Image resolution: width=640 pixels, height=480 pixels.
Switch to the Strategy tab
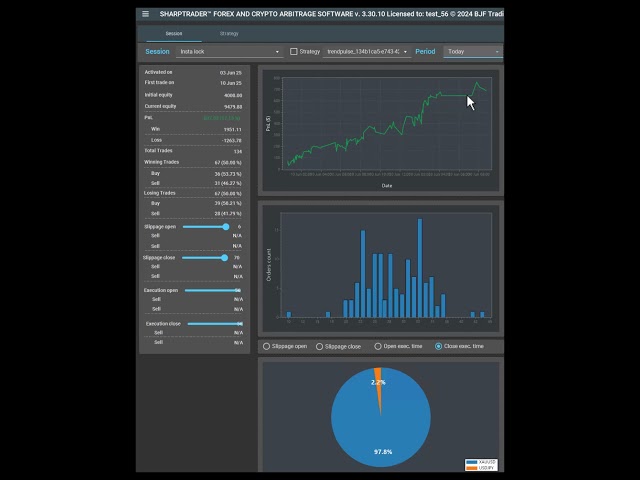point(229,33)
